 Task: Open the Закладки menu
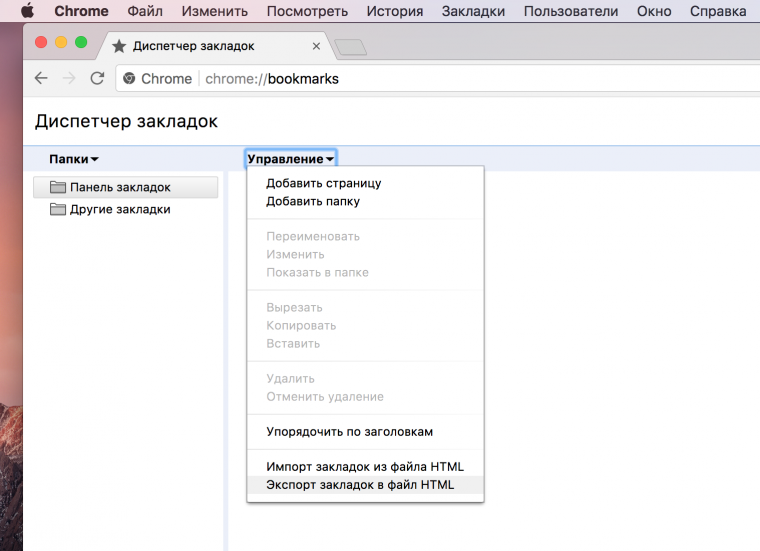coord(473,11)
